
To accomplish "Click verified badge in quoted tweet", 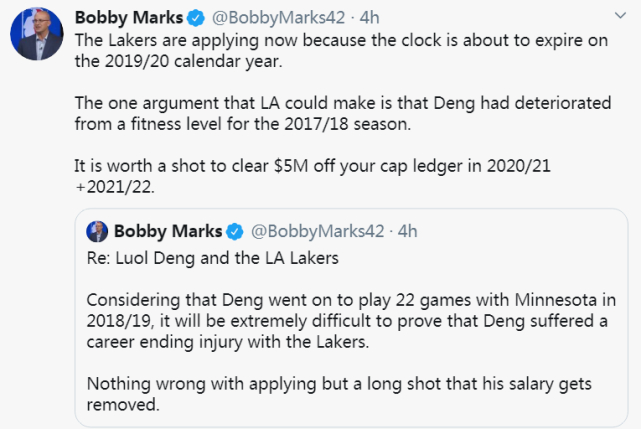I will 235,231.
